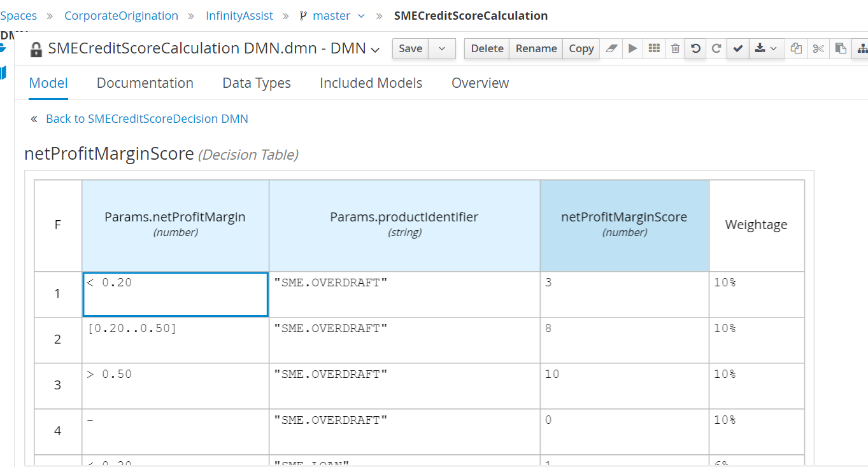Save the DMN file
Screen dimensions: 868x467
410,48
